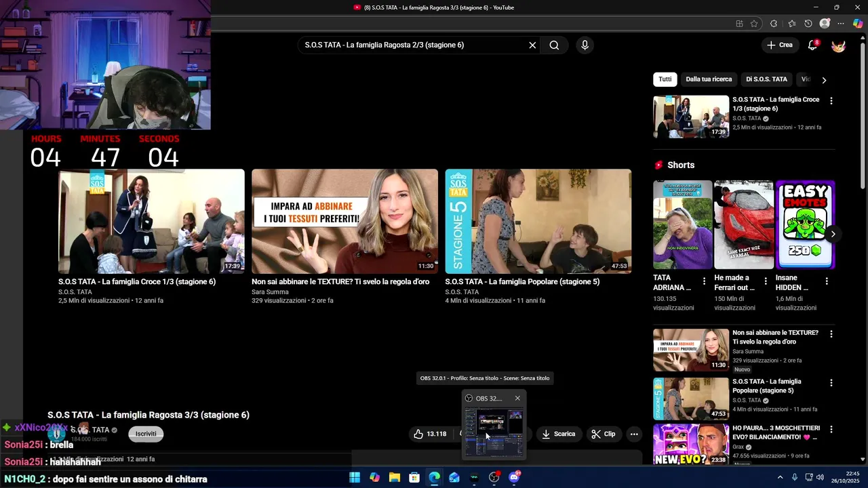Open options for Famiglia Croce sidebar video
Screen dimensions: 868x488
click(831, 101)
